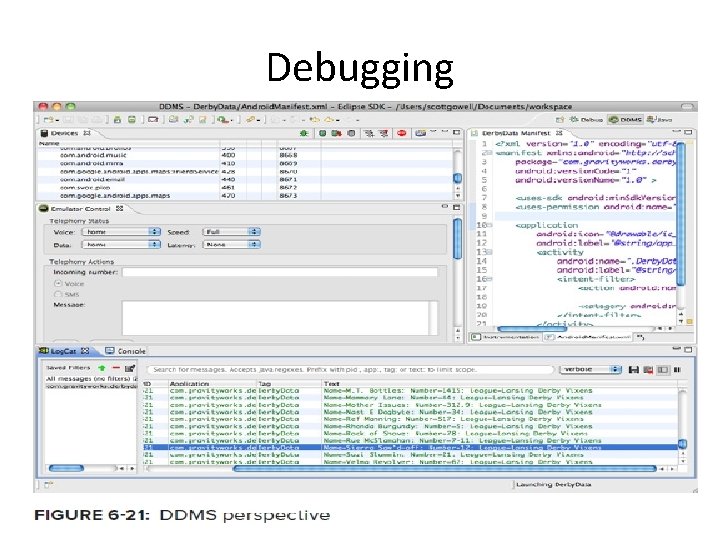Open the Latency dropdown set to None
This screenshot has height=540, width=720.
[x=231, y=245]
